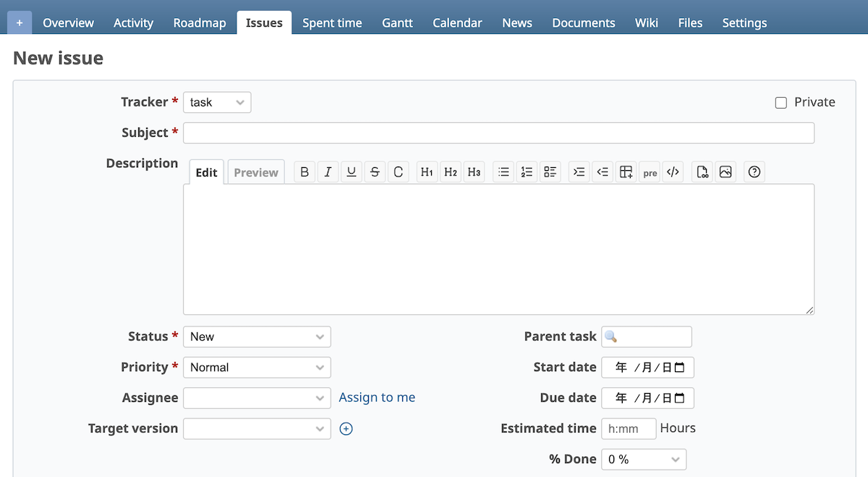Screen dimensions: 868x477
Task: Toggle strikethrough formatting
Action: pyautogui.click(x=375, y=172)
